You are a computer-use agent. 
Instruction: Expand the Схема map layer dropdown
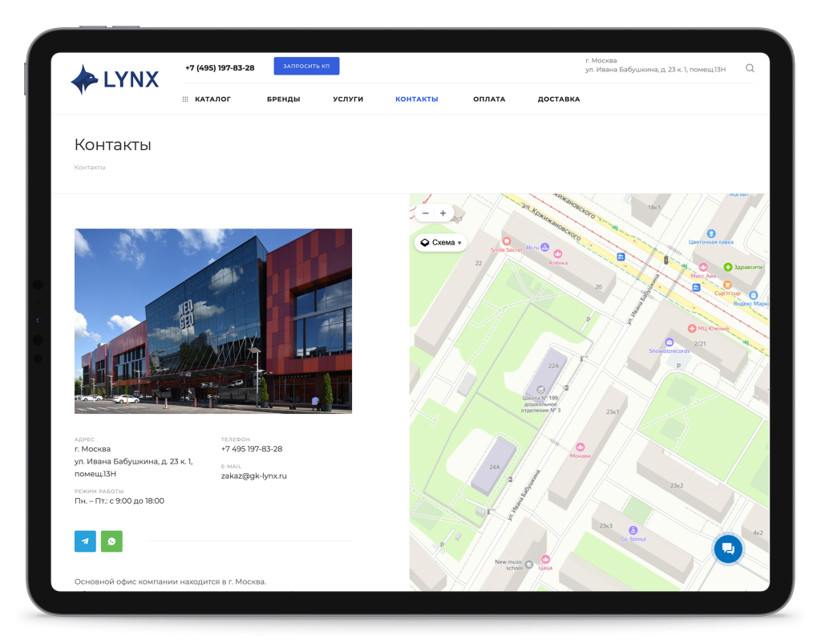pyautogui.click(x=441, y=242)
